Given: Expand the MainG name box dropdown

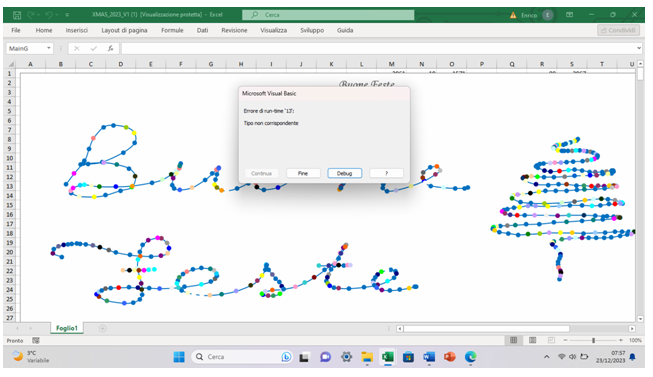Looking at the screenshot, I should [49, 48].
